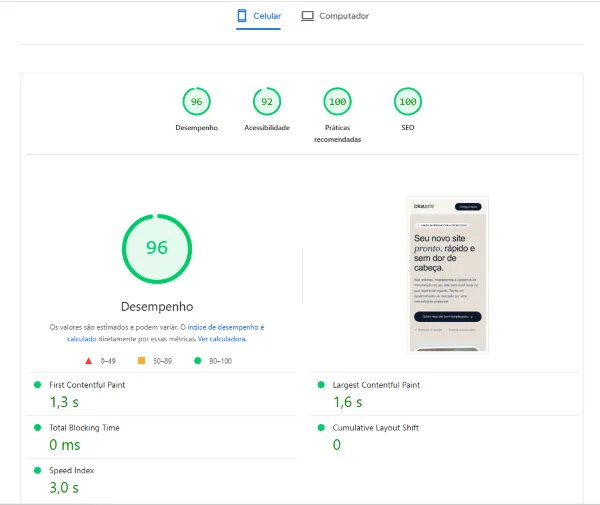
Task: Click the 'Cumulative Layout Shift' label
Action: [x=375, y=428]
